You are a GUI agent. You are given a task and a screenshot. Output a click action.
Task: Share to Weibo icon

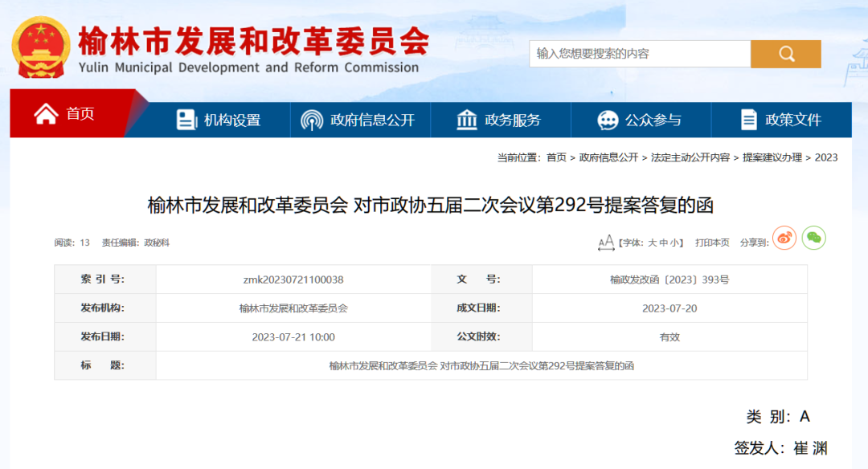(x=784, y=239)
